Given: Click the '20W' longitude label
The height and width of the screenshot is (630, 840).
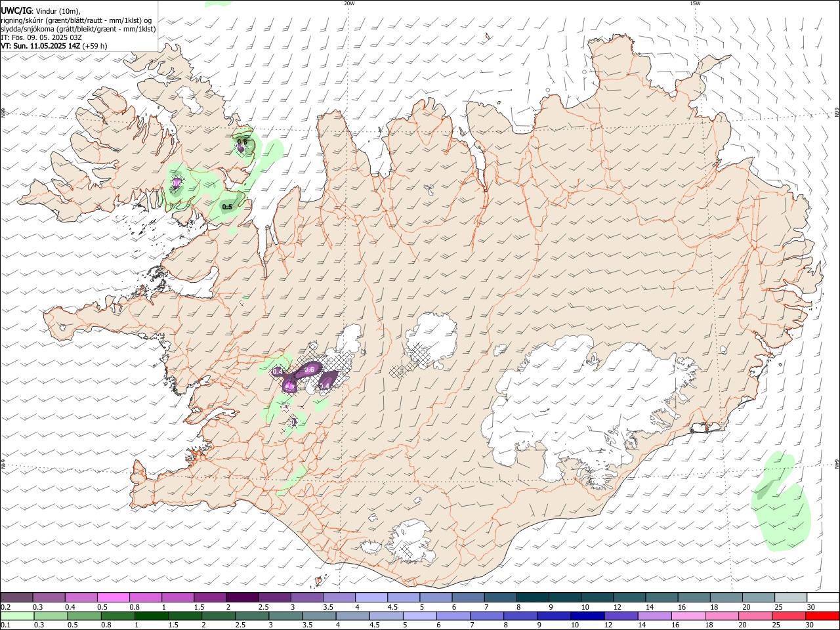Looking at the screenshot, I should [349, 3].
